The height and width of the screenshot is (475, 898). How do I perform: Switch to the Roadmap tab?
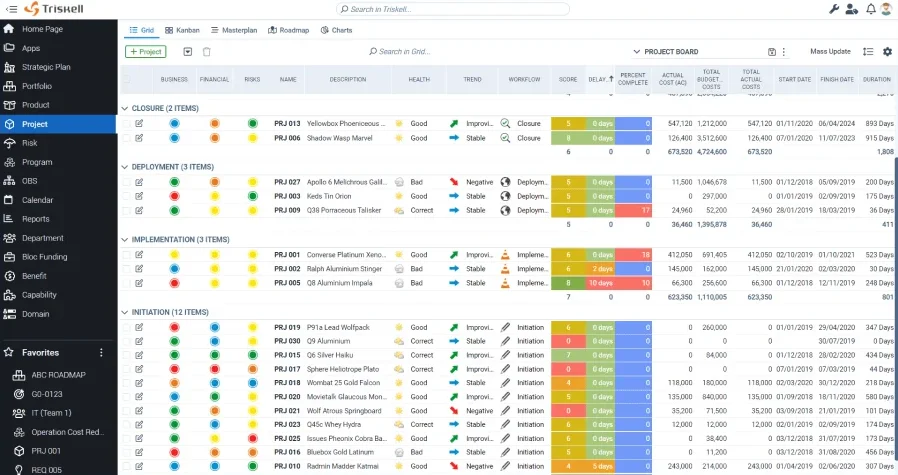289,30
